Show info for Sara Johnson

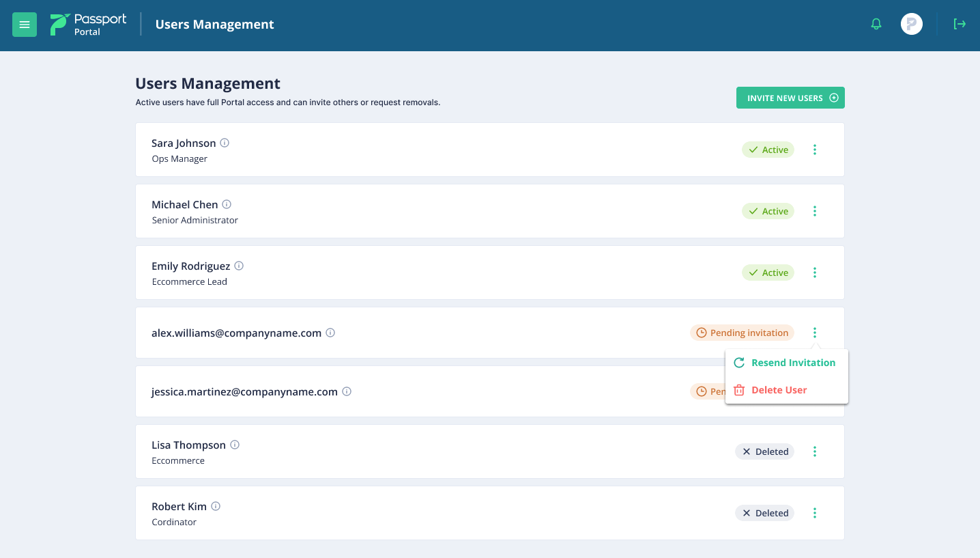pyautogui.click(x=225, y=143)
